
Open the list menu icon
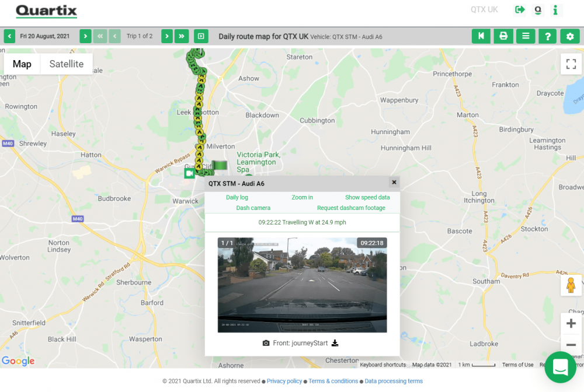(526, 36)
